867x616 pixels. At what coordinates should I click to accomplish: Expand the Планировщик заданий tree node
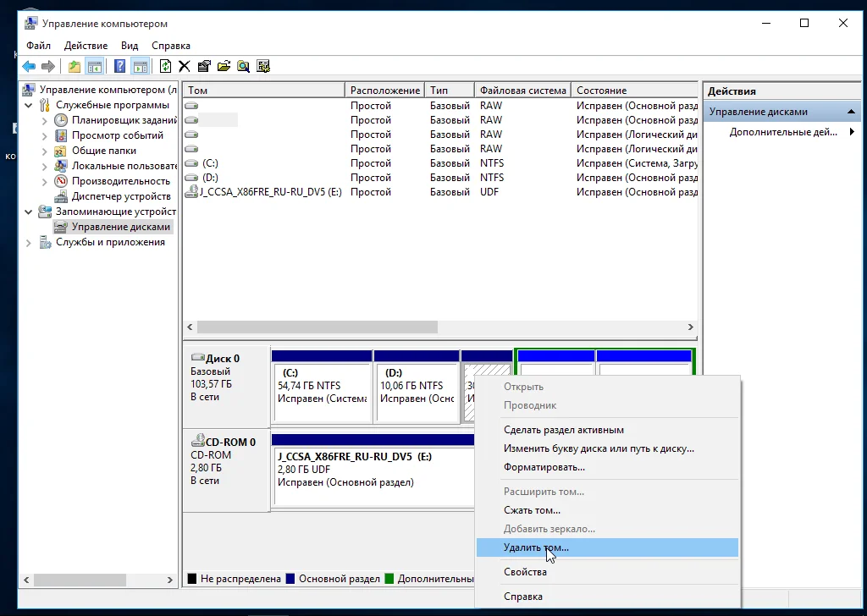pyautogui.click(x=45, y=120)
